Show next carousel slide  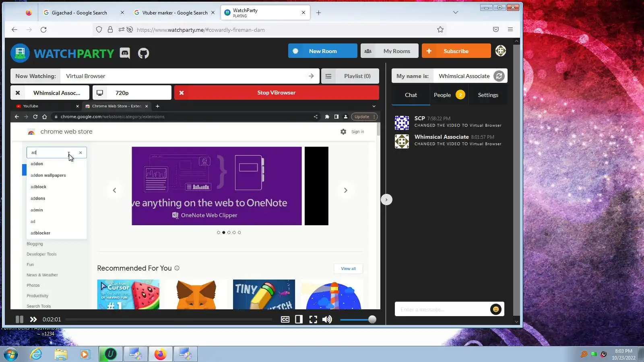click(x=345, y=190)
